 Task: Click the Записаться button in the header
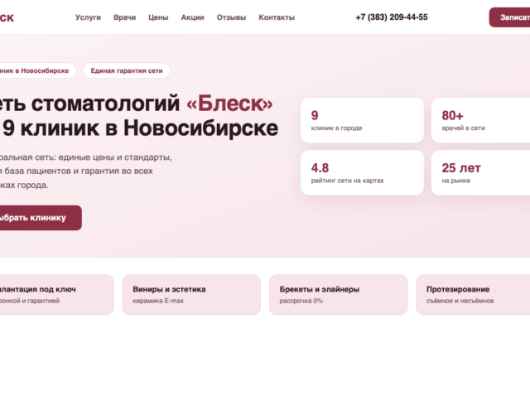coord(509,17)
